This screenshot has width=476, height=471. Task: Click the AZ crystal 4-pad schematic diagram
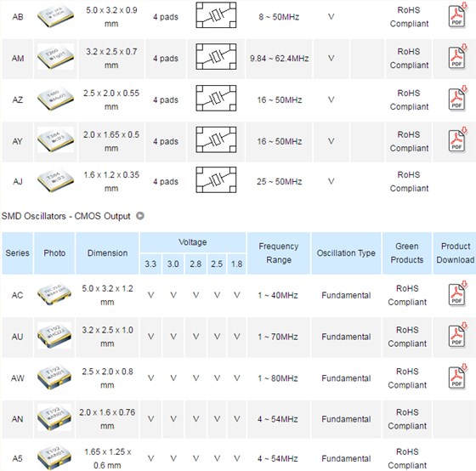click(216, 98)
